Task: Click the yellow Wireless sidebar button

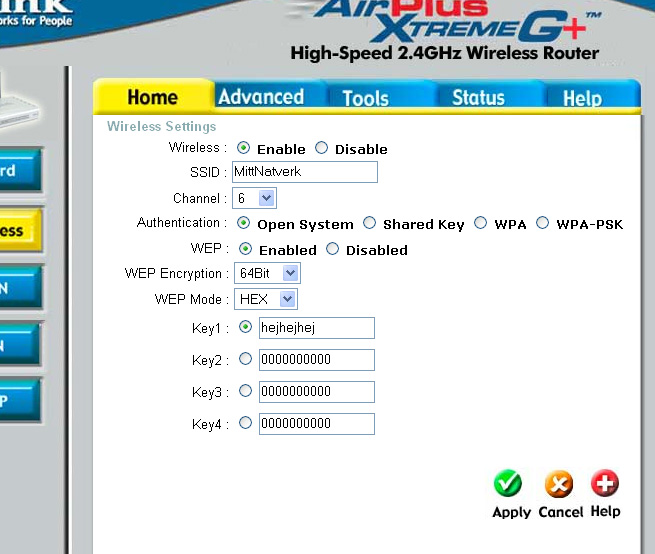Action: (19, 230)
